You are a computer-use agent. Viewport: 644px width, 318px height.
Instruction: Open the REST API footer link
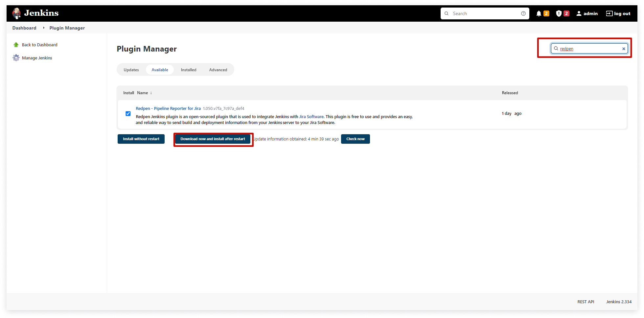(x=586, y=302)
